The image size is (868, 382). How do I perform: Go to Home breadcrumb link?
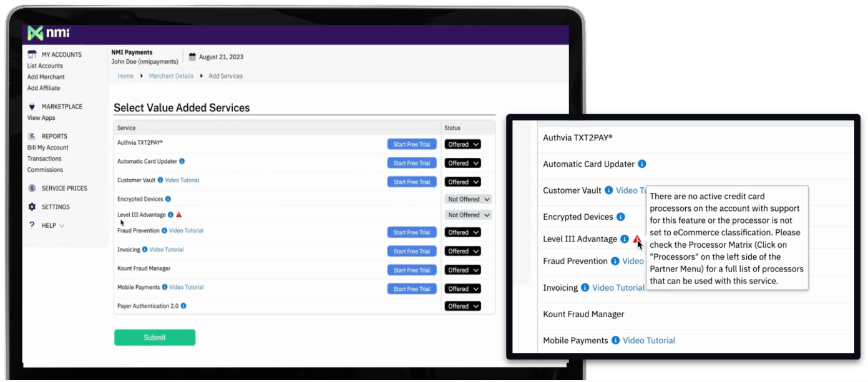pos(125,76)
